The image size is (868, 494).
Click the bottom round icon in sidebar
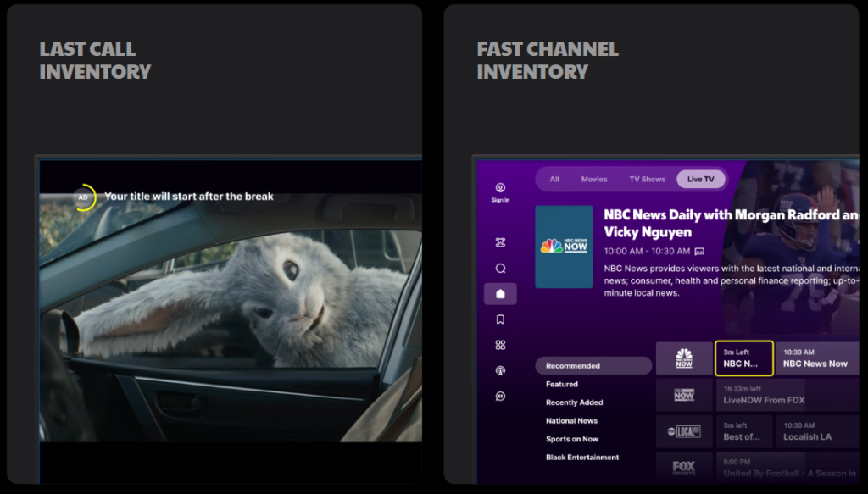pos(500,396)
